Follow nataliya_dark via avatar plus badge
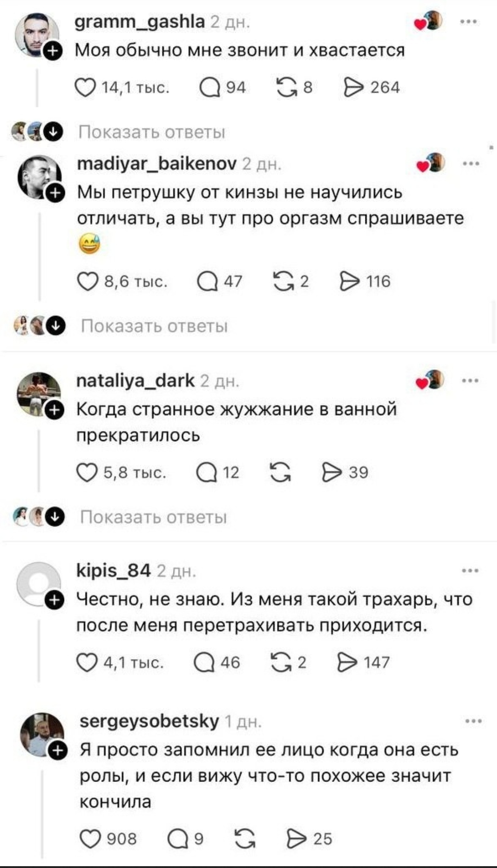This screenshot has width=497, height=868. click(54, 410)
